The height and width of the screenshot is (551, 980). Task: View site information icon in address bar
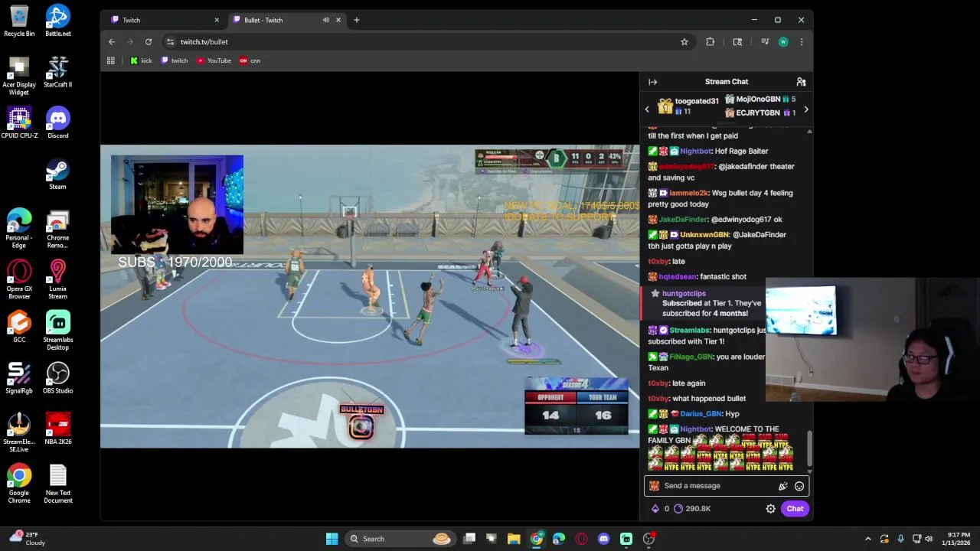point(170,42)
